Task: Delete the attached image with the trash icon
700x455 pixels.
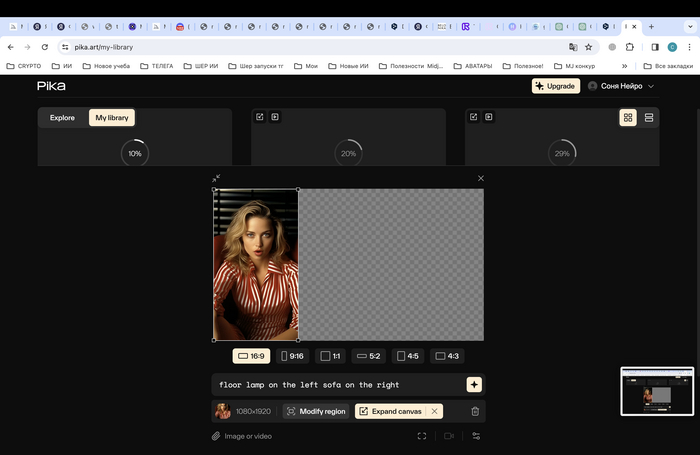Action: tap(475, 411)
